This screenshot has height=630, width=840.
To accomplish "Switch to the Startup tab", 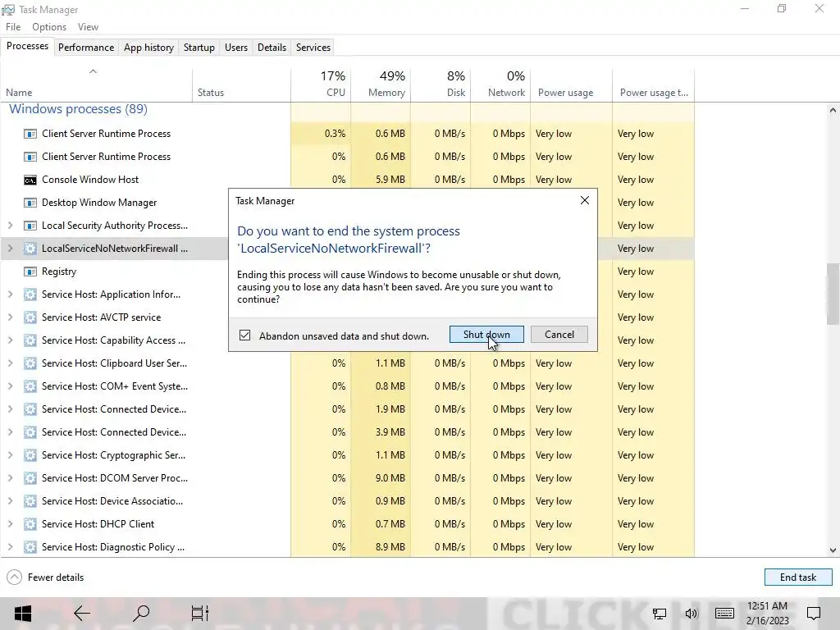I will 199,48.
